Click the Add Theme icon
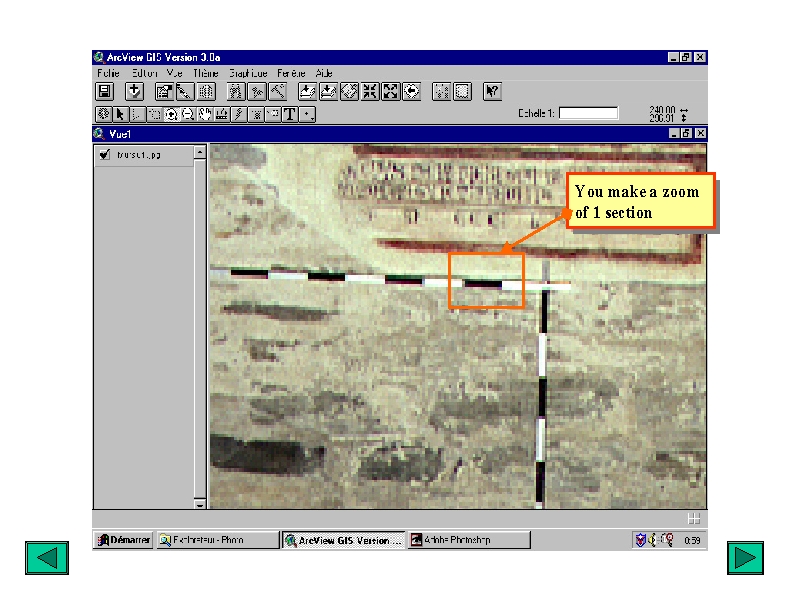 [x=134, y=92]
